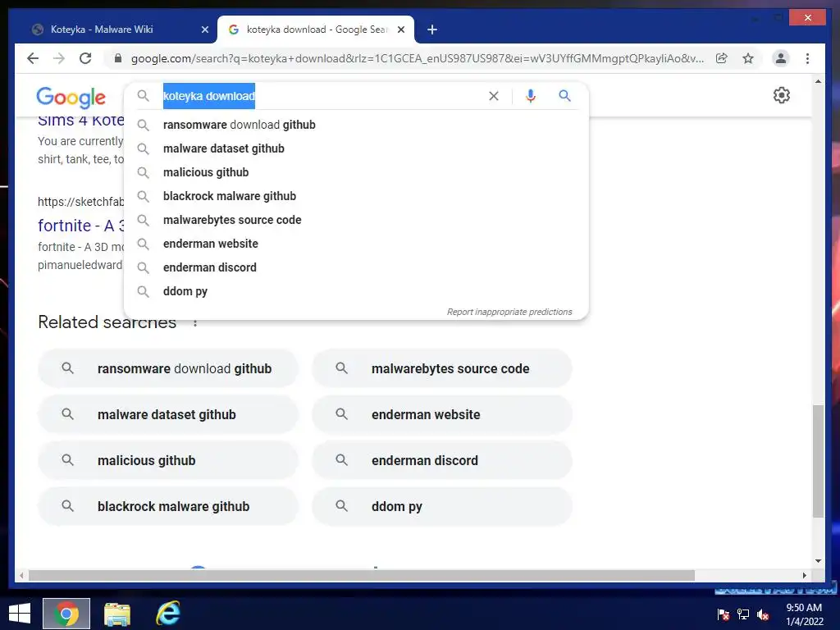Click the scroll right arrow
This screenshot has height=630, width=840.
[x=804, y=575]
